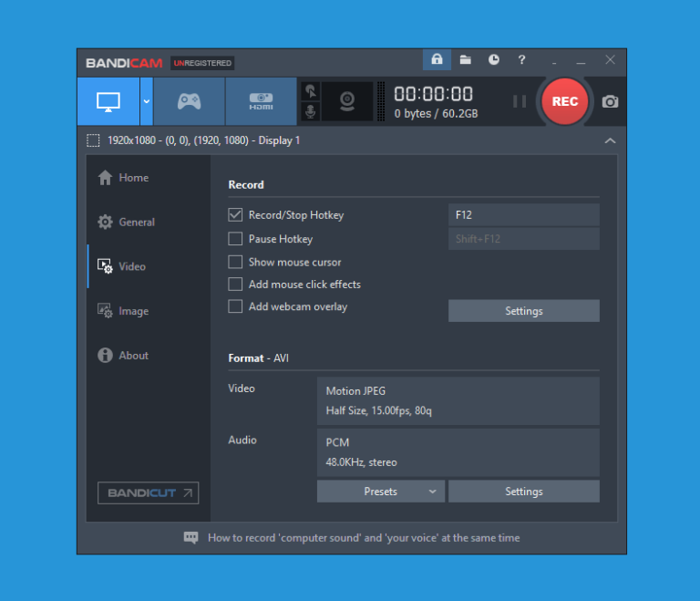Click the dashed rectangle area selection icon
Image resolution: width=700 pixels, height=601 pixels.
pos(93,140)
